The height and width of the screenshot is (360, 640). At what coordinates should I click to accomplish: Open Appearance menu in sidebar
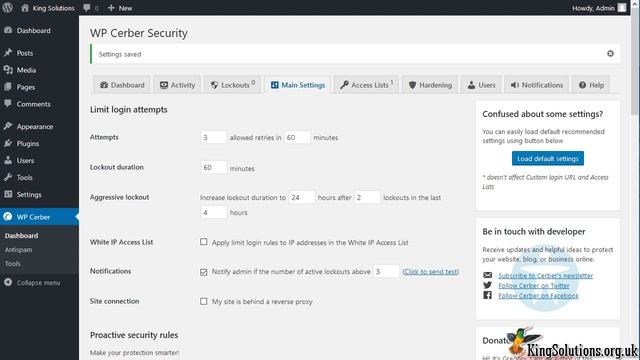click(35, 127)
